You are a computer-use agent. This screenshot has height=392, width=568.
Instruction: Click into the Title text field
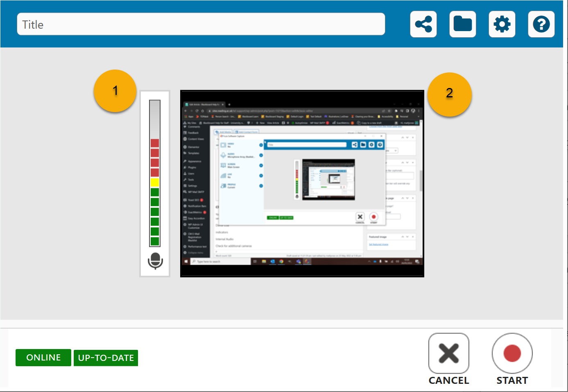click(x=201, y=24)
